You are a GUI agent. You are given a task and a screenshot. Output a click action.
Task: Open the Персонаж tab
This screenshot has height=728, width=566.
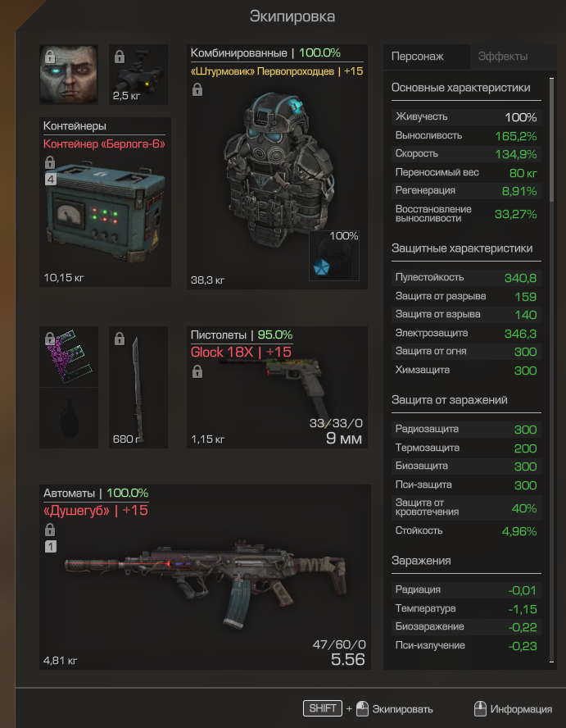tap(418, 57)
